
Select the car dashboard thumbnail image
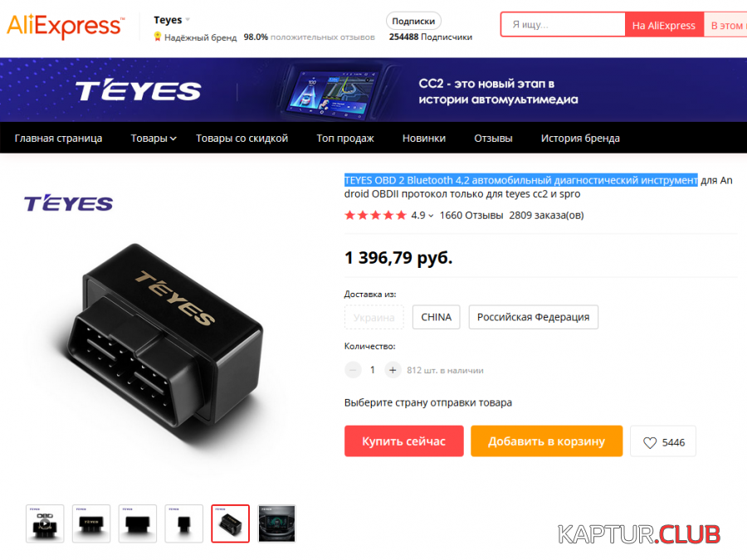pos(276,523)
